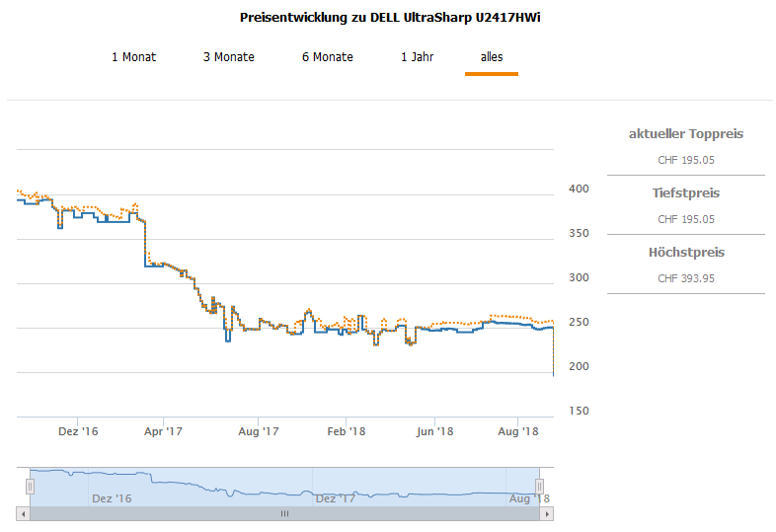Switch to the 3 Monate view
The height and width of the screenshot is (532, 776).
tap(228, 57)
